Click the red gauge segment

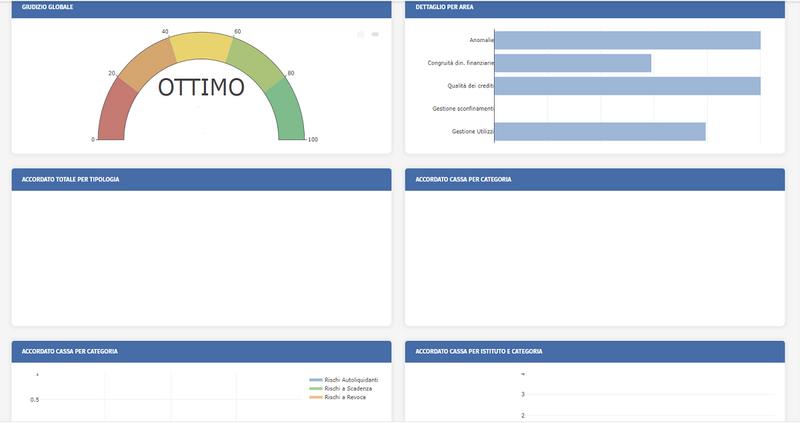[x=115, y=110]
